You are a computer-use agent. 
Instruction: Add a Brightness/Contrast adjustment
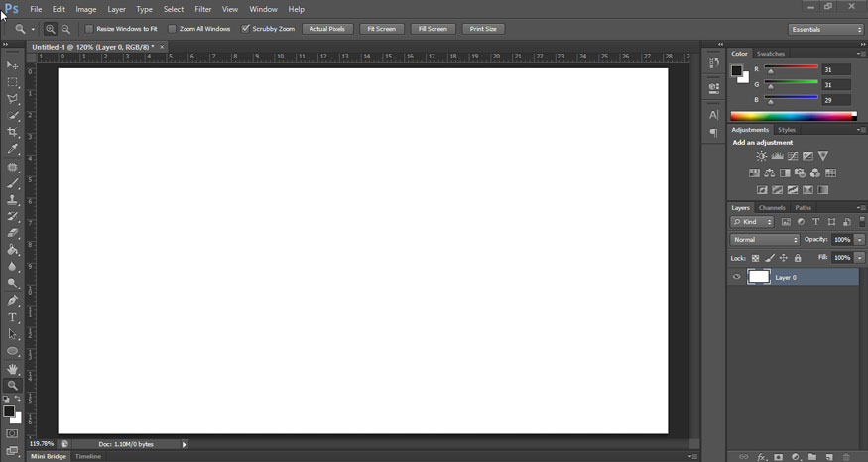(761, 156)
